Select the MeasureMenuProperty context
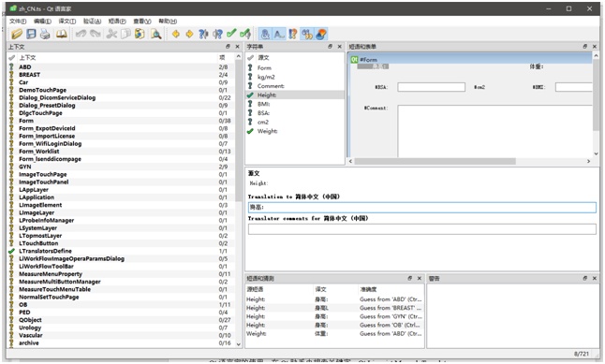This screenshot has height=364, width=605. [121, 274]
